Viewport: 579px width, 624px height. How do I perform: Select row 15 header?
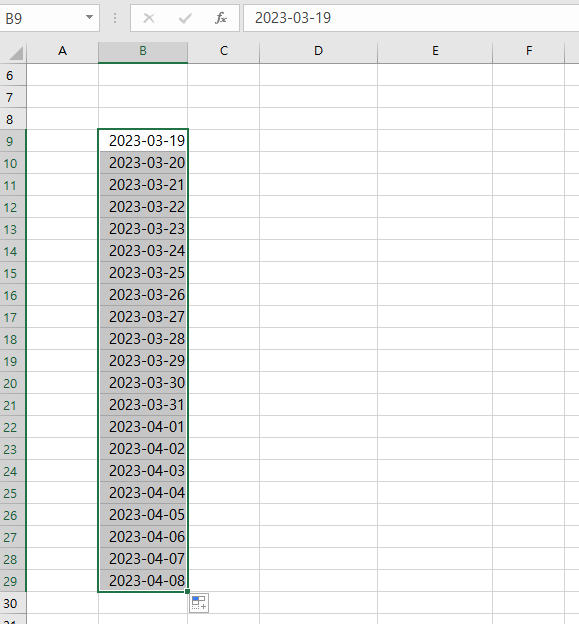coord(13,273)
